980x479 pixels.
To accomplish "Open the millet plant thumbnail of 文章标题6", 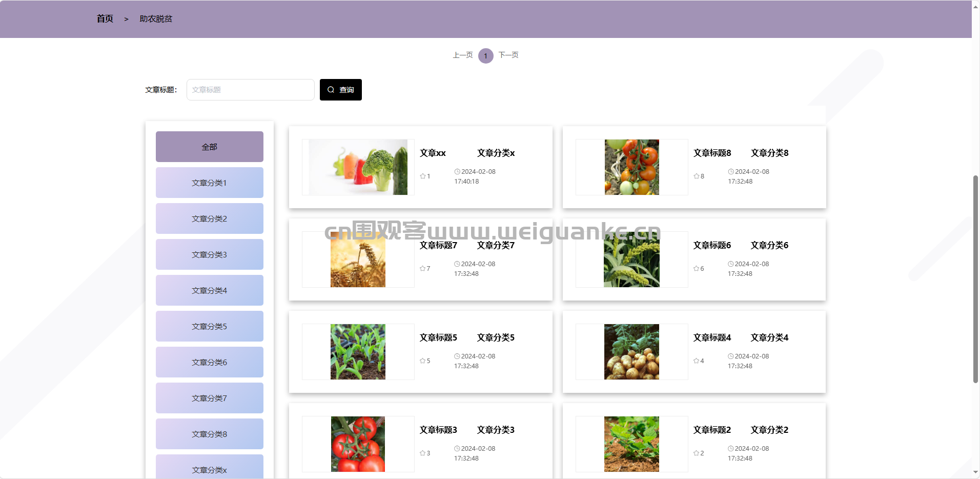I will click(x=631, y=260).
